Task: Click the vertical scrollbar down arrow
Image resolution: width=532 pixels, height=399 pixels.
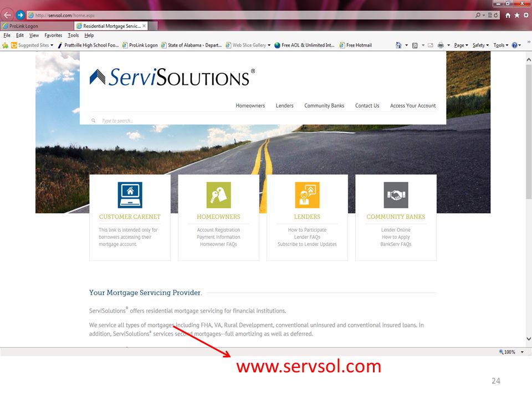Action: tap(529, 339)
